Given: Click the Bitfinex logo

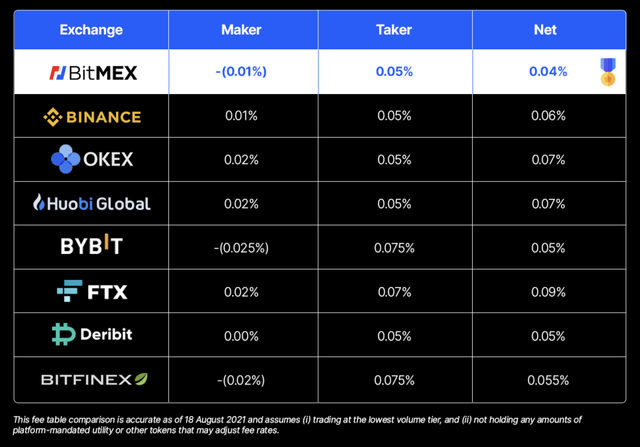Looking at the screenshot, I should [92, 380].
